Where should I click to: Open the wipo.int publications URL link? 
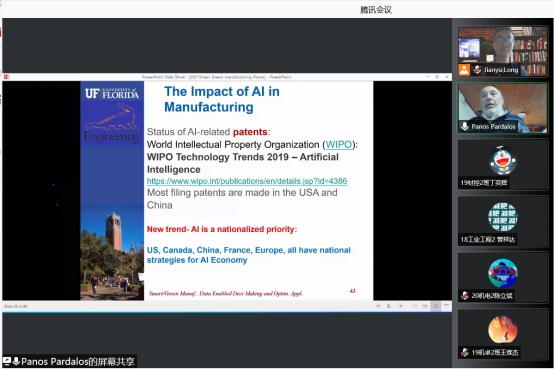247,181
